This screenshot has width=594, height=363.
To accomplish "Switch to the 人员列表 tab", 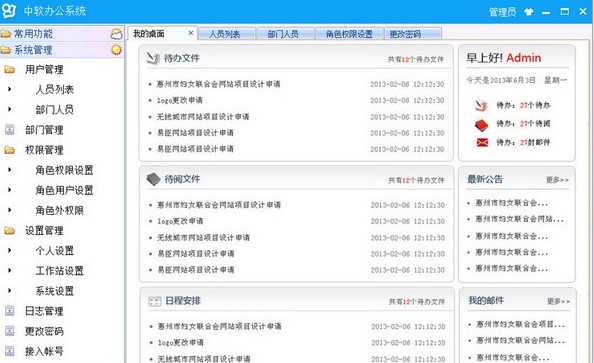I will pyautogui.click(x=226, y=34).
